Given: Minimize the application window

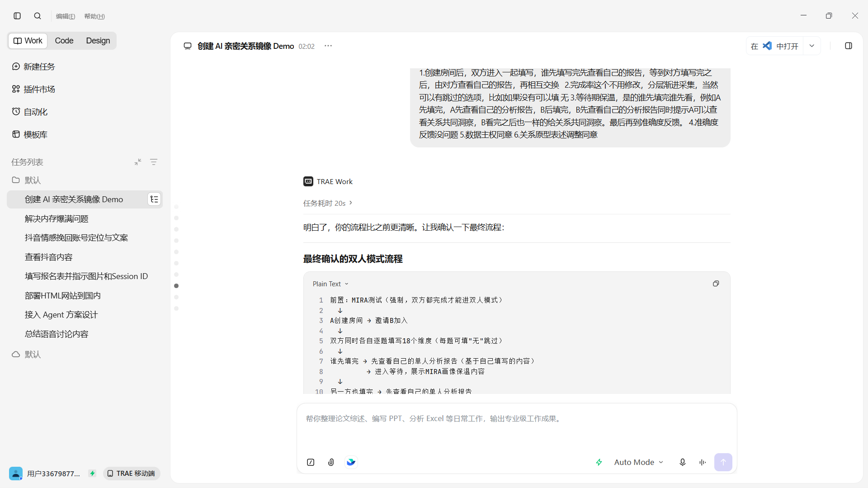Looking at the screenshot, I should coord(803,16).
